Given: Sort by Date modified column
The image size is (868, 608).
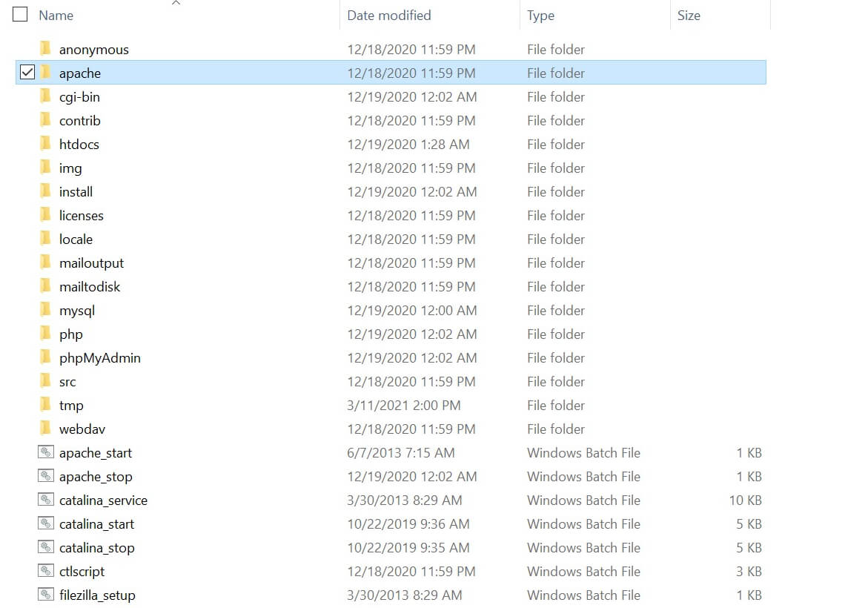Looking at the screenshot, I should pos(388,15).
